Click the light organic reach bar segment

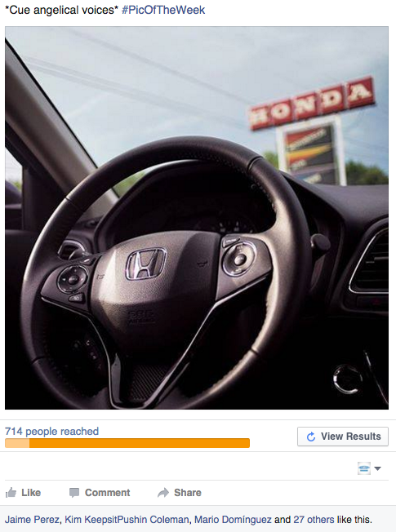click(x=17, y=443)
